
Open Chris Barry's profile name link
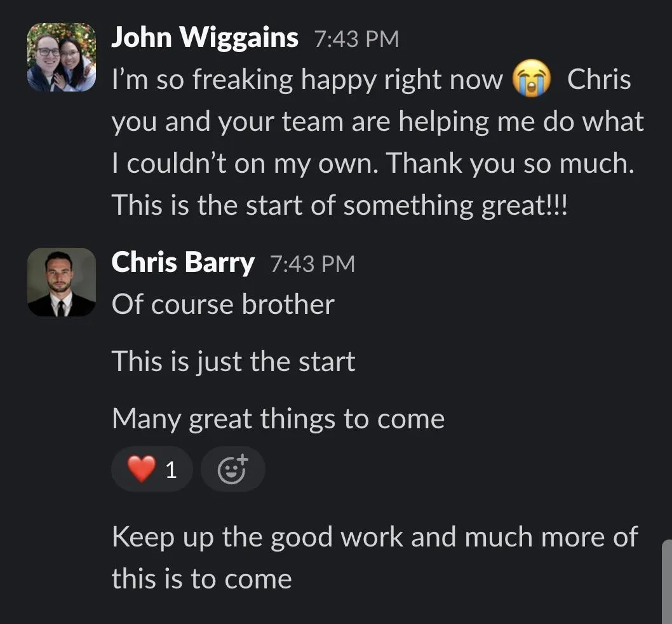[x=183, y=262]
